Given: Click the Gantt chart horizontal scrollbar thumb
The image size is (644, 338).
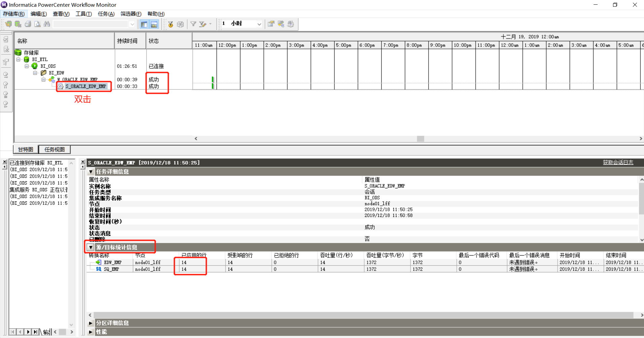Looking at the screenshot, I should pos(420,139).
